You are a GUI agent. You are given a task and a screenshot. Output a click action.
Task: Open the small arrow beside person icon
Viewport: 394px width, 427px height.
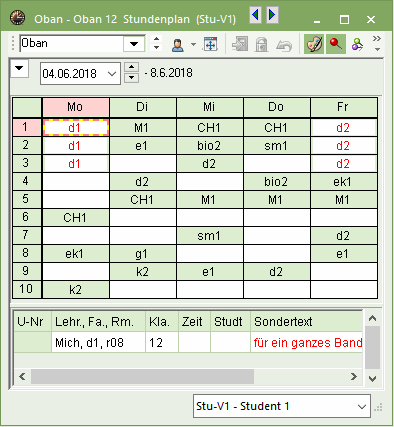pos(193,44)
